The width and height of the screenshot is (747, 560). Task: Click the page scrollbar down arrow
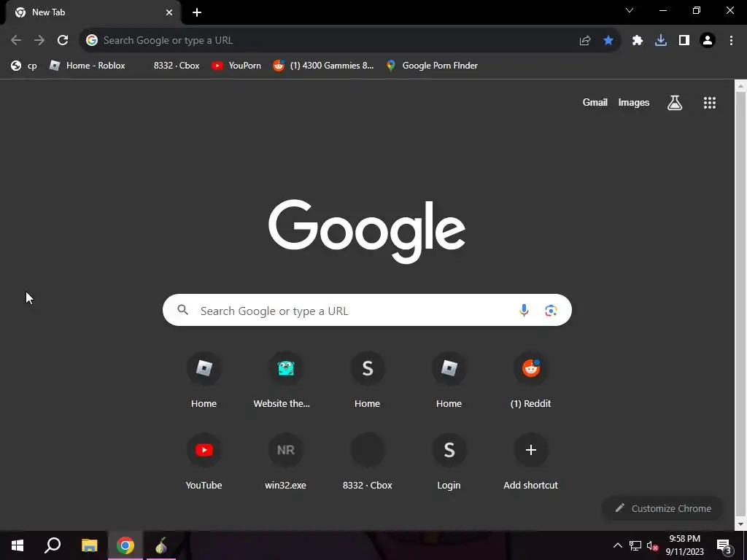tap(740, 524)
